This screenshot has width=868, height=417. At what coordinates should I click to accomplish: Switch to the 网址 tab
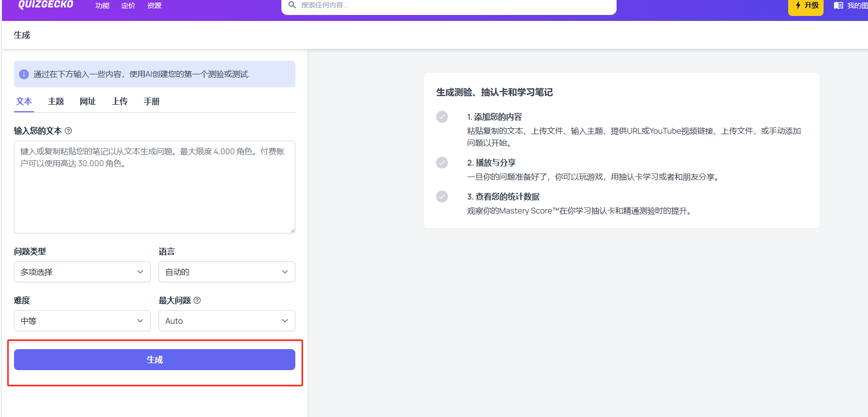(x=87, y=101)
